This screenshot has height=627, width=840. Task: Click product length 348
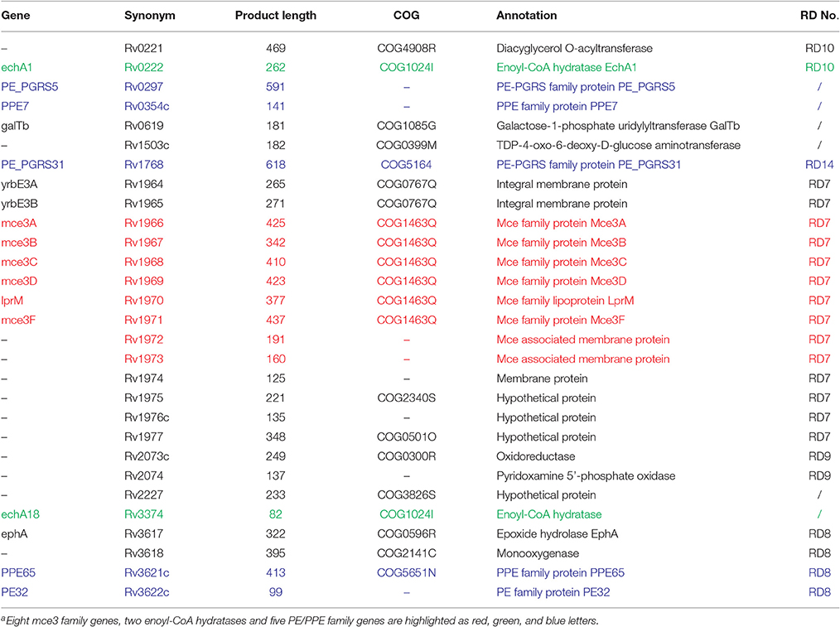(275, 437)
